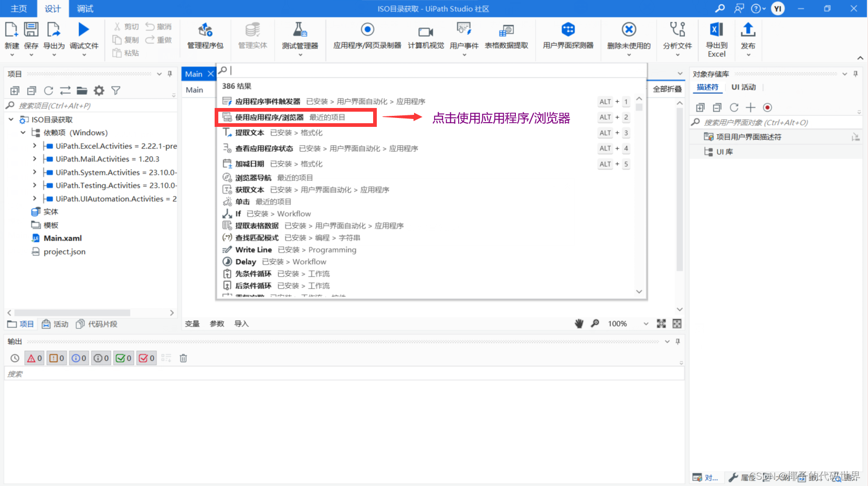The width and height of the screenshot is (868, 486).
Task: Open Manage Packages (管理程序包)
Action: pyautogui.click(x=205, y=36)
